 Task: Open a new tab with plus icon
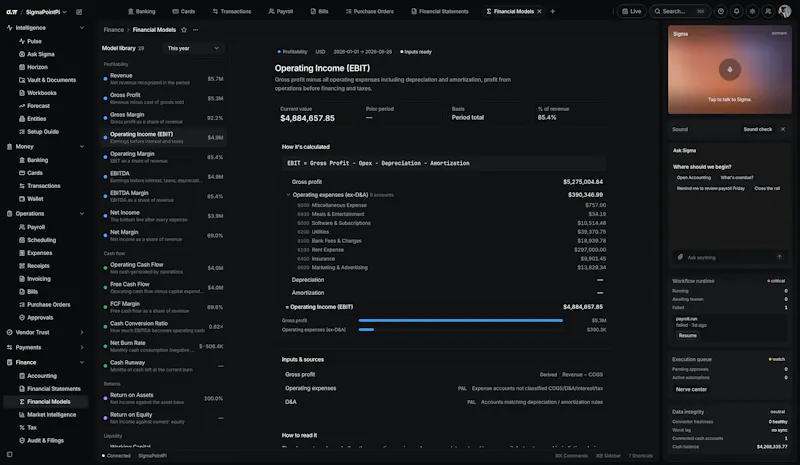[x=552, y=11]
